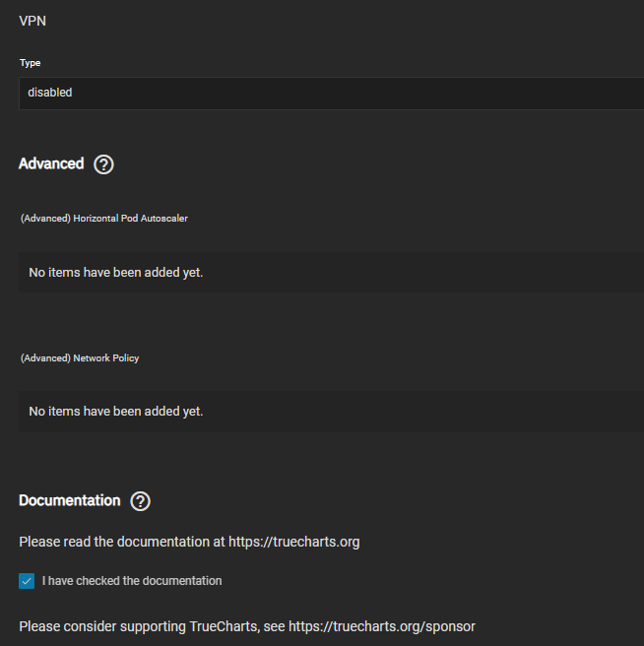The width and height of the screenshot is (644, 646).
Task: Select the VPN section heading
Action: tap(32, 21)
